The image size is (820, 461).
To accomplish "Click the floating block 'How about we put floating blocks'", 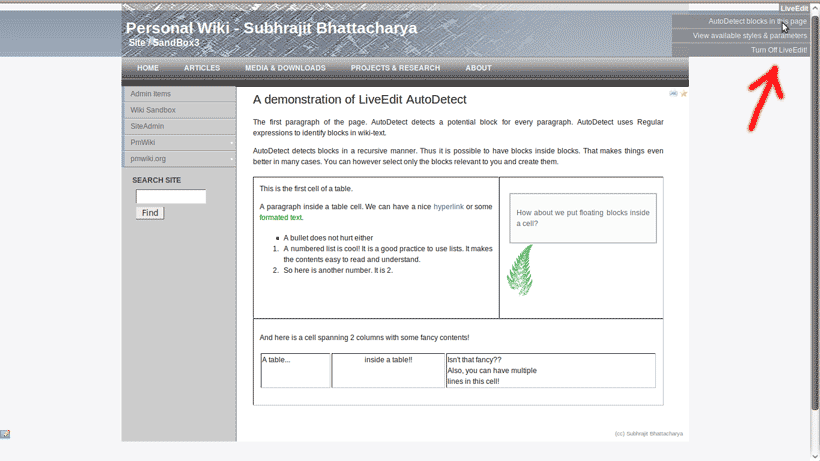I will coord(583,218).
